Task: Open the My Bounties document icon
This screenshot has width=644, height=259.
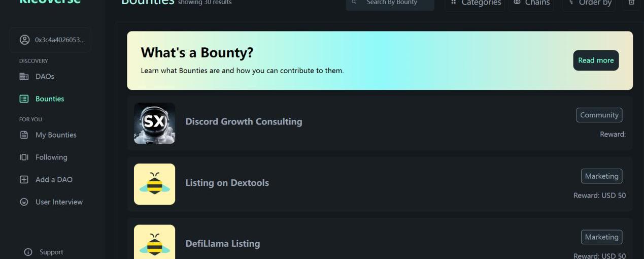Action: click(24, 135)
